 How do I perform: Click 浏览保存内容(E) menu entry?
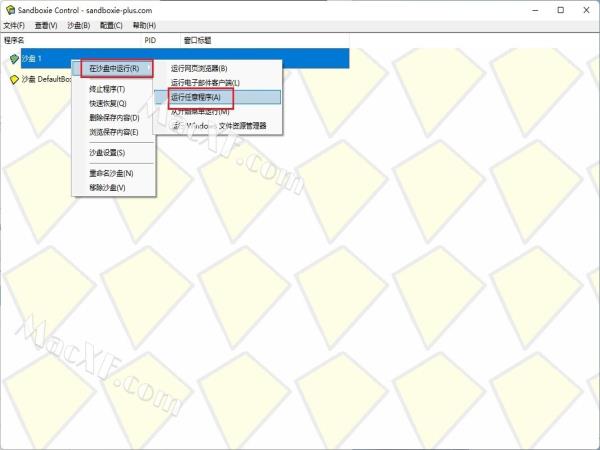click(x=113, y=132)
